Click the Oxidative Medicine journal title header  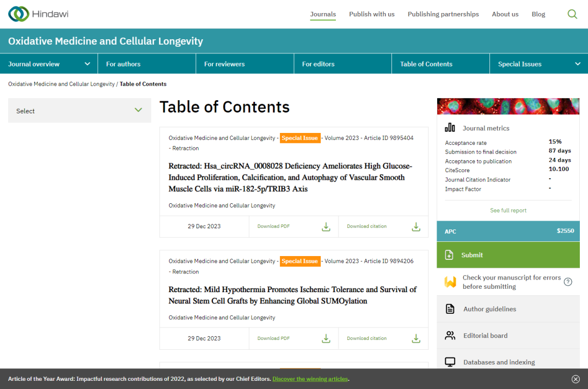pos(106,41)
